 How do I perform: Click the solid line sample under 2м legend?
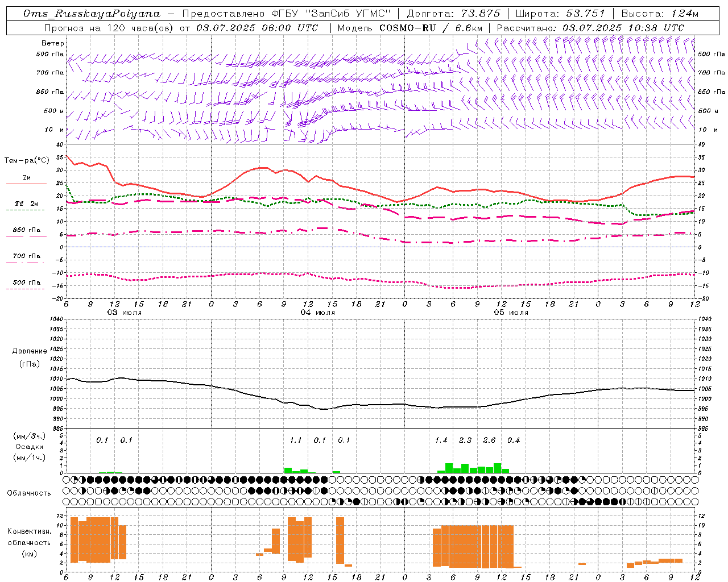[x=26, y=184]
